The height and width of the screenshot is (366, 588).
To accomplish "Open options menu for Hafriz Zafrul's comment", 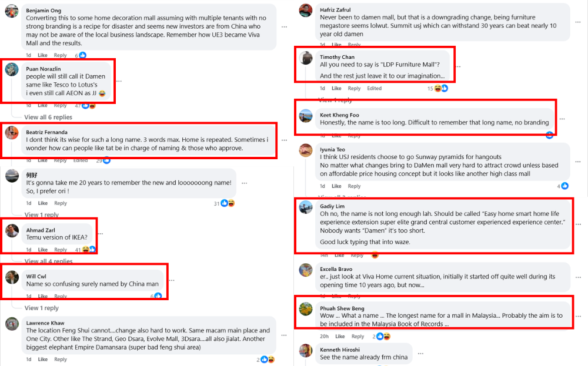I will [578, 22].
